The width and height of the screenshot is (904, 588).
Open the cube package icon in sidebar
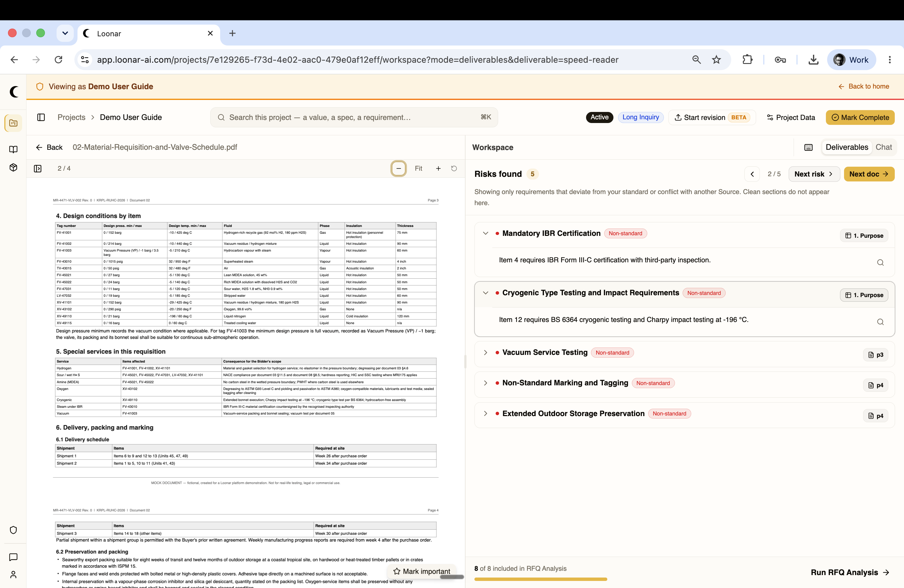[x=13, y=168]
